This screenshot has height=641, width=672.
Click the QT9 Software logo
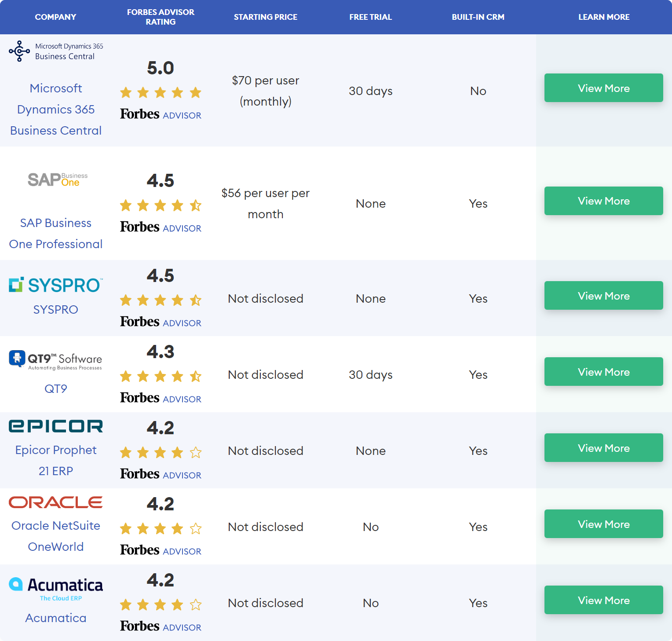pos(56,360)
